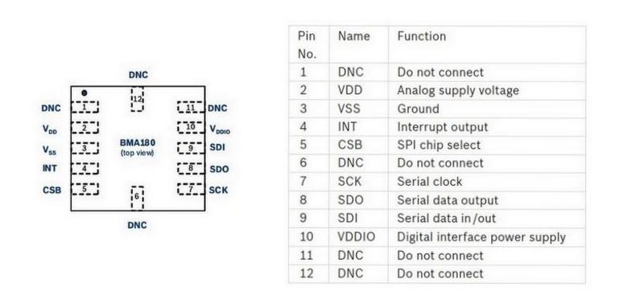This screenshot has height=300, width=644.
Task: Click pin 10 pad beside VDDIO label
Action: coord(191,127)
